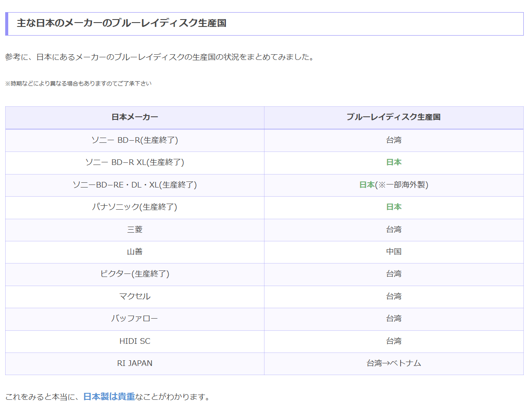Click 台湾 in the ソニー BD−R row
This screenshot has width=532, height=415.
click(394, 140)
